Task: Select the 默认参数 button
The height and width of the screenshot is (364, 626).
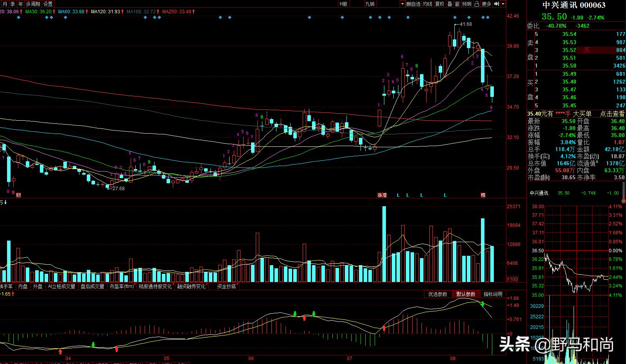Action: 466,294
